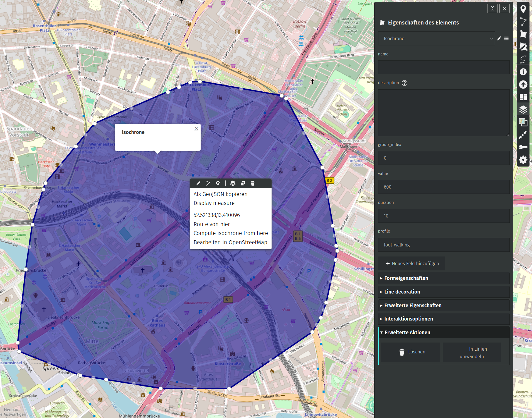Close the Isochrone map popup
Image resolution: width=532 pixels, height=418 pixels.
(196, 128)
